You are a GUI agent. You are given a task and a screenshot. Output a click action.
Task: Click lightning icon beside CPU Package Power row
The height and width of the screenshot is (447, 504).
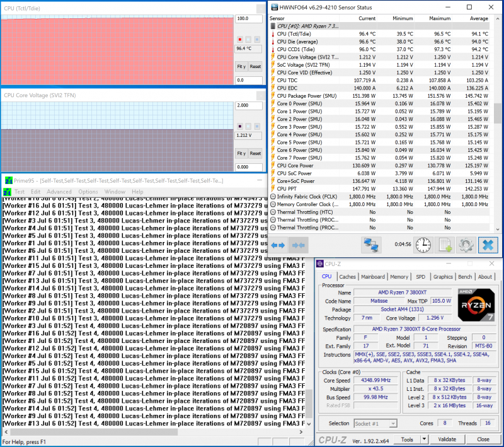pos(273,96)
